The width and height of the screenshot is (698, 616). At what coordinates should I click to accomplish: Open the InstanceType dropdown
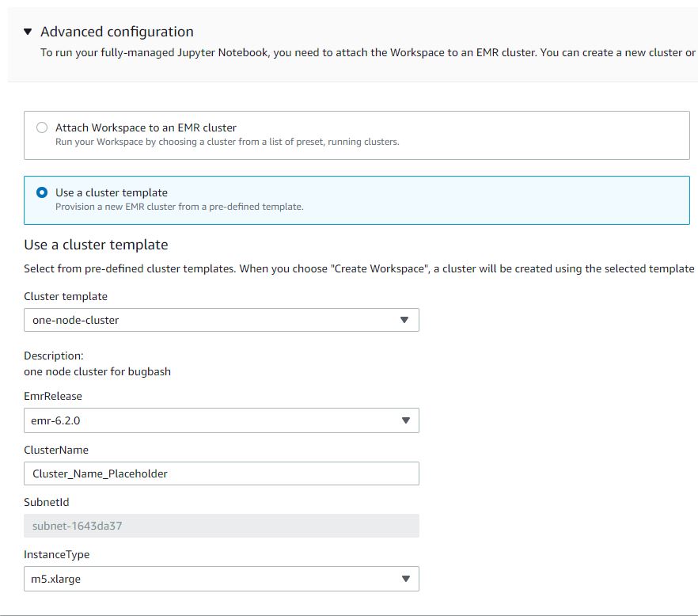point(222,579)
